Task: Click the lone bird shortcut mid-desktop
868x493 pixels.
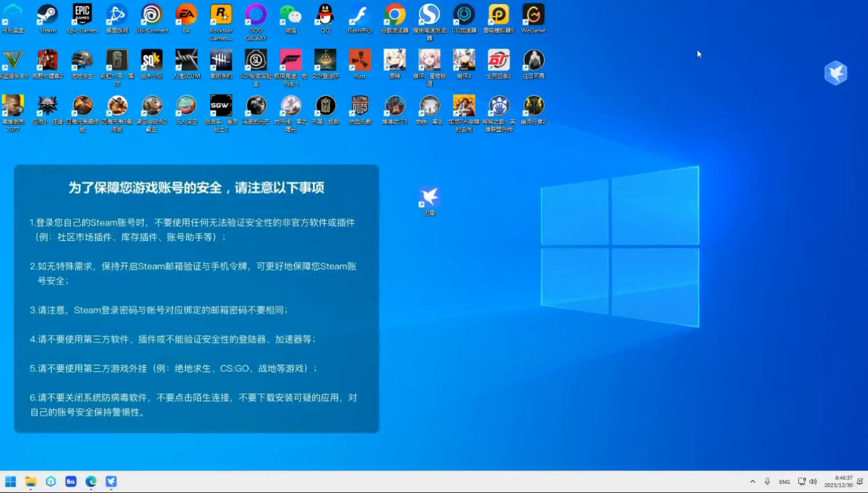Action: pos(429,197)
